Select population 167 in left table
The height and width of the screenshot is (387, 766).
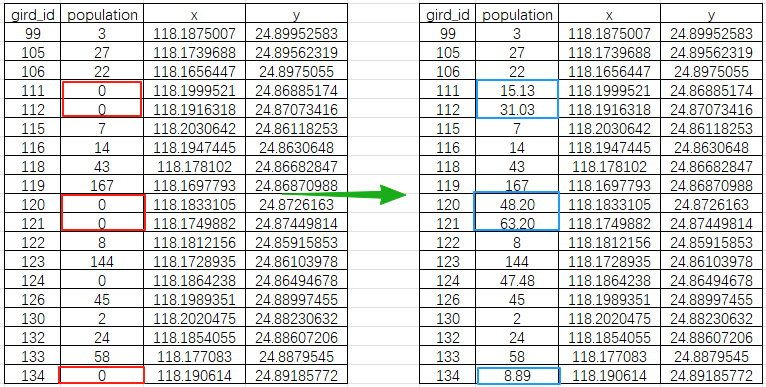pyautogui.click(x=102, y=185)
